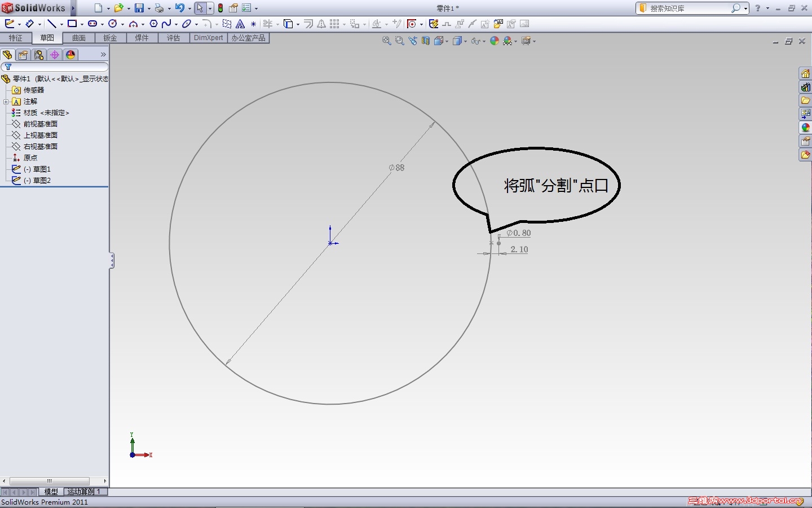Expand the Line tool dropdown arrow
The width and height of the screenshot is (812, 508).
(x=61, y=24)
